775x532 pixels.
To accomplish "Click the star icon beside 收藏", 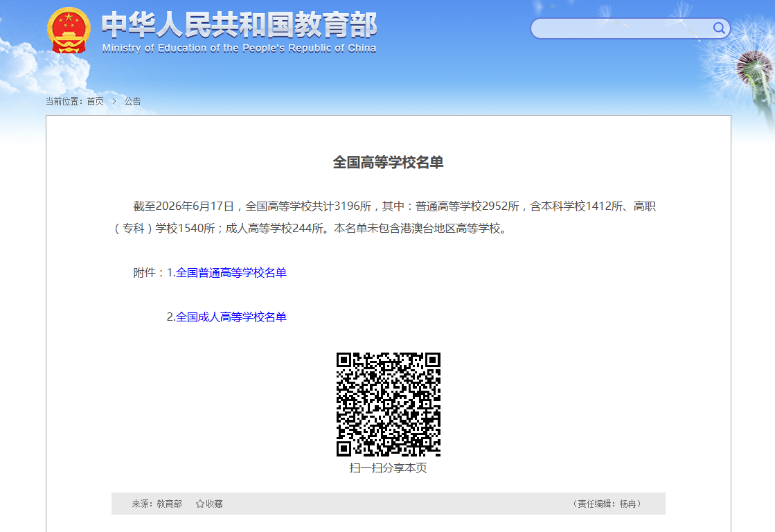I will click(x=199, y=504).
